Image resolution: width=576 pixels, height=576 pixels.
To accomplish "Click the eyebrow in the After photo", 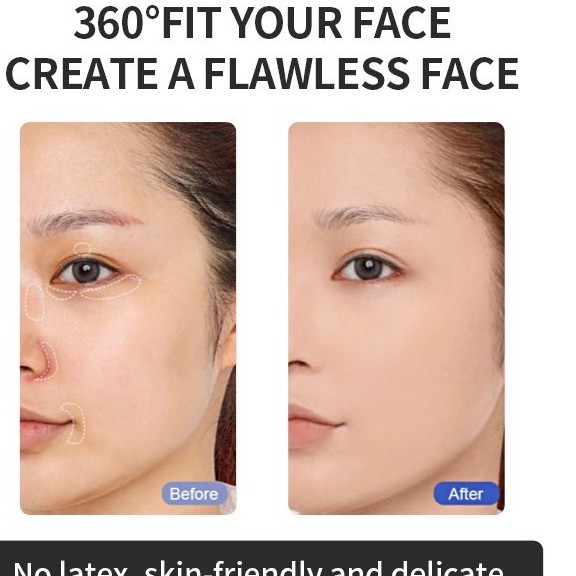I will click(364, 216).
